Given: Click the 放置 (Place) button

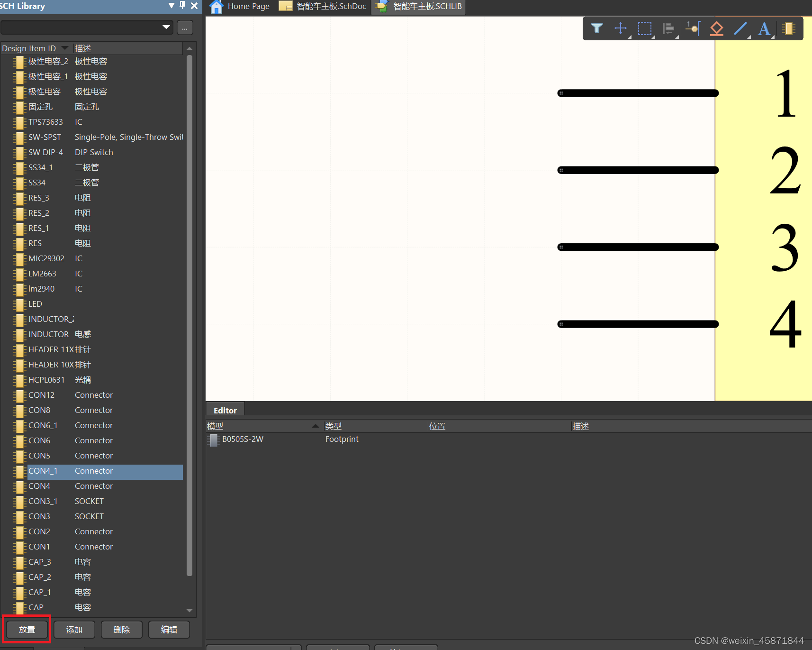Looking at the screenshot, I should [x=27, y=630].
